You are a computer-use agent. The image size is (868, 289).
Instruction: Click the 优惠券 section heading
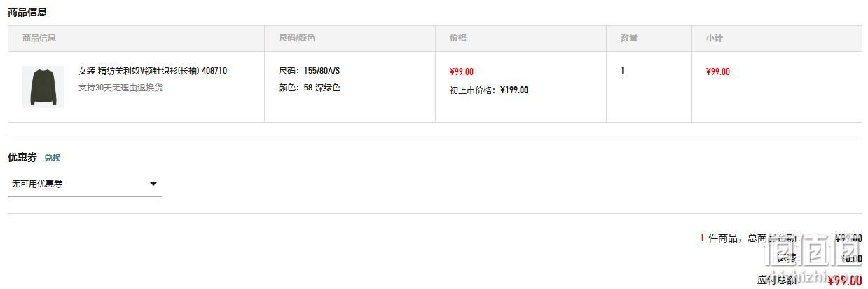tap(22, 158)
